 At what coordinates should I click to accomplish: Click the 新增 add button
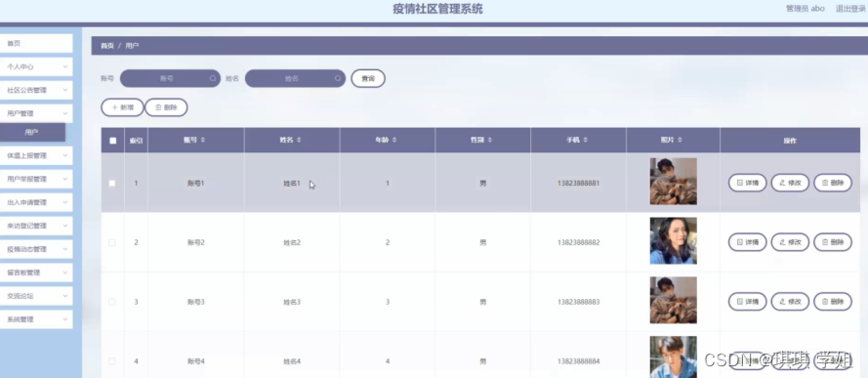pyautogui.click(x=122, y=107)
